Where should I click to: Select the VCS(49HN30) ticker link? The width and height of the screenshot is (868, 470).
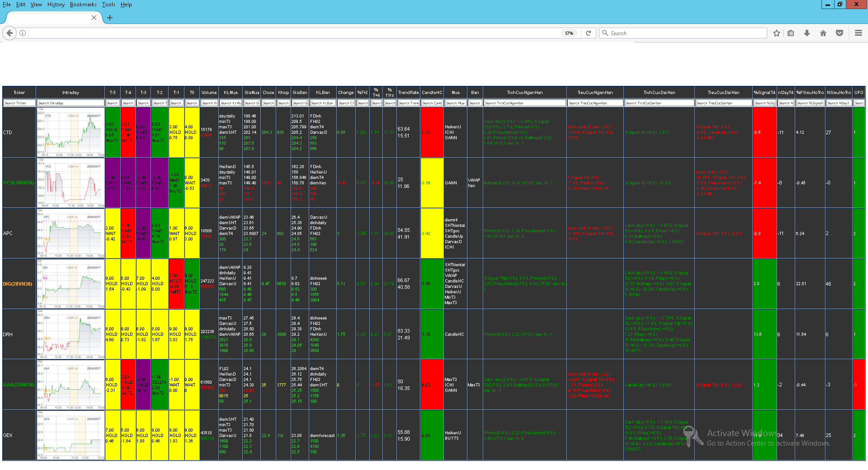pyautogui.click(x=19, y=183)
